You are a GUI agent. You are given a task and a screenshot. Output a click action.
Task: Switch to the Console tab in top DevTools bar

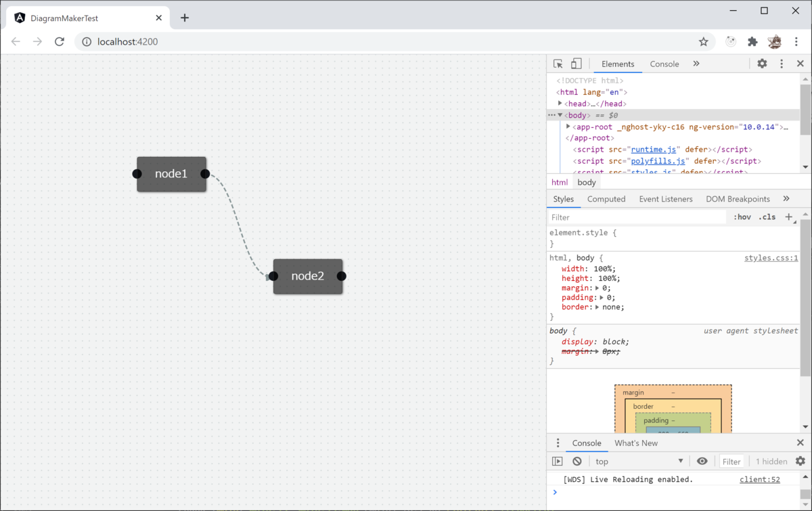tap(664, 64)
